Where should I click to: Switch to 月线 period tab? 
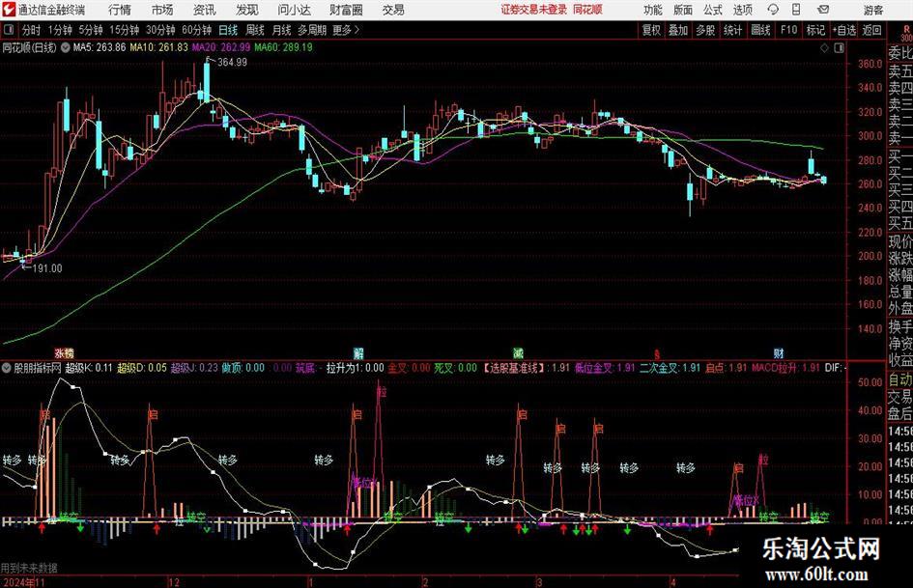pyautogui.click(x=282, y=30)
